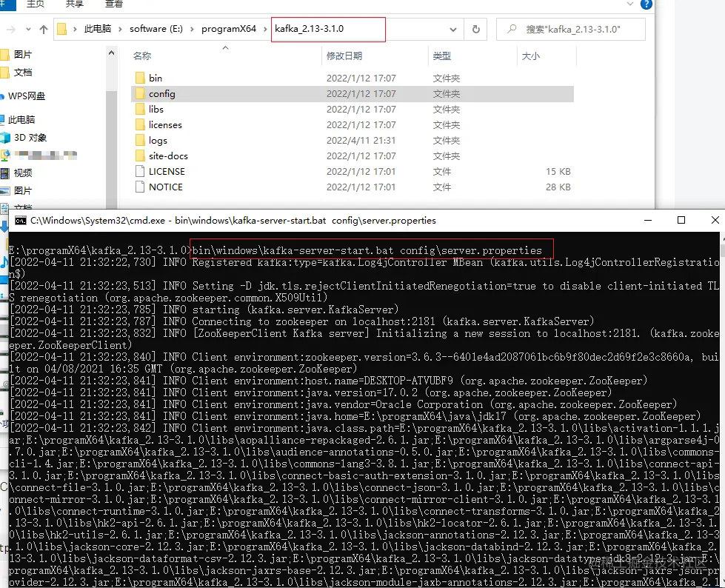Expand software (E:) breadcrumb chevron
The width and height of the screenshot is (725, 588).
coord(192,29)
